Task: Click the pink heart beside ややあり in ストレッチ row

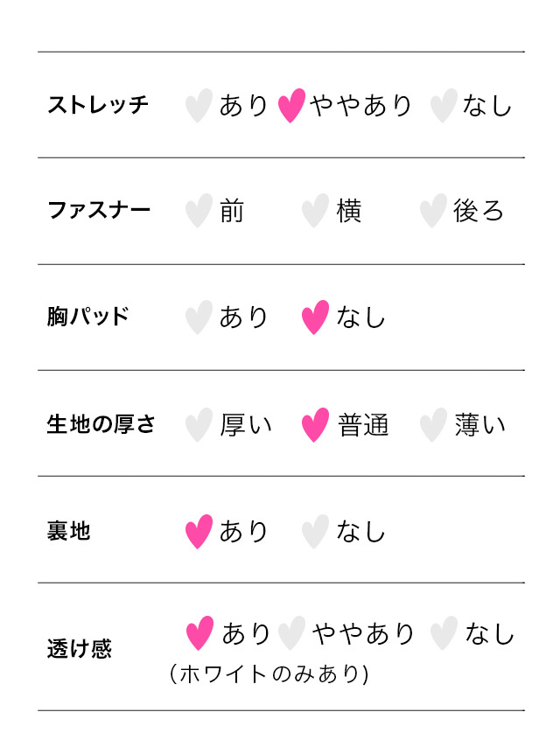Action: [x=291, y=105]
